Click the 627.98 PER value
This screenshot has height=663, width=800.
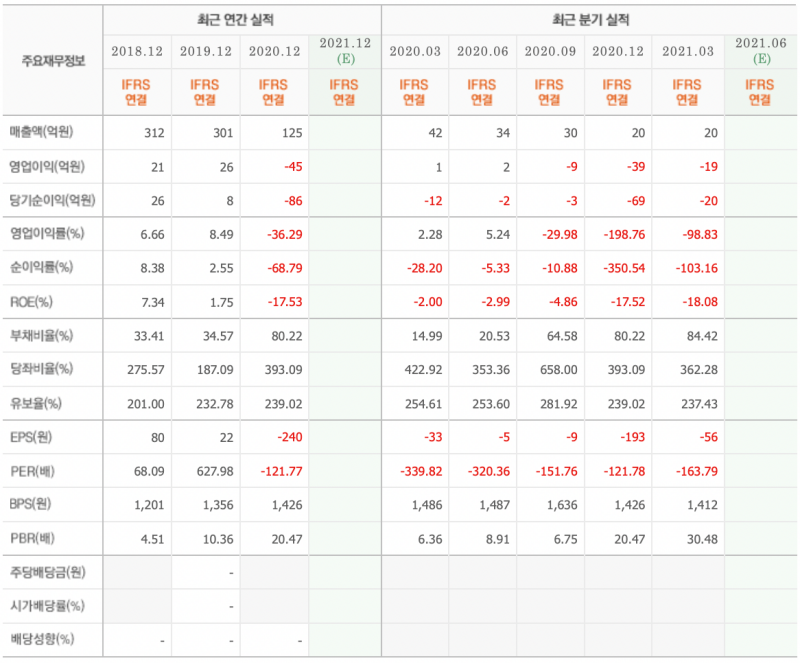pyautogui.click(x=215, y=472)
